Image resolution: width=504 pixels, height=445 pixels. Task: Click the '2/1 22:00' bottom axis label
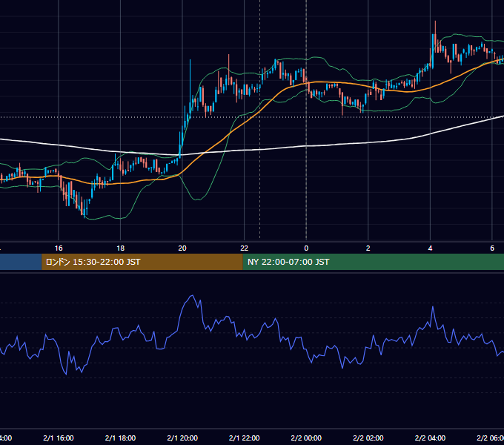245,438
